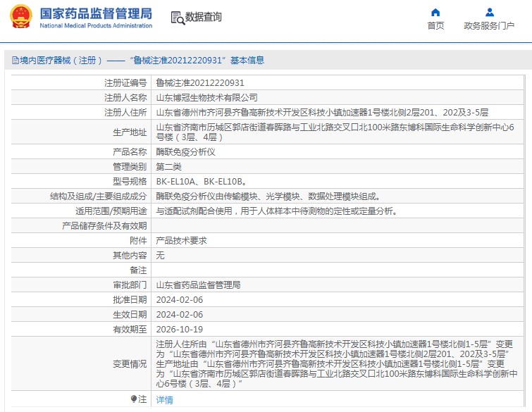Screen dimensions: 532x412
Task: Click product name 酶联免疫分析仪
Action: pos(185,151)
